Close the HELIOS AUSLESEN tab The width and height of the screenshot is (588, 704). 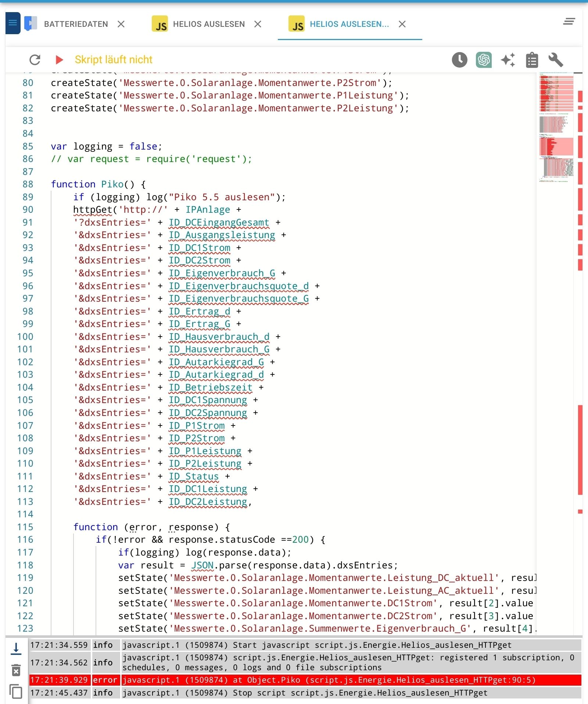coord(258,24)
